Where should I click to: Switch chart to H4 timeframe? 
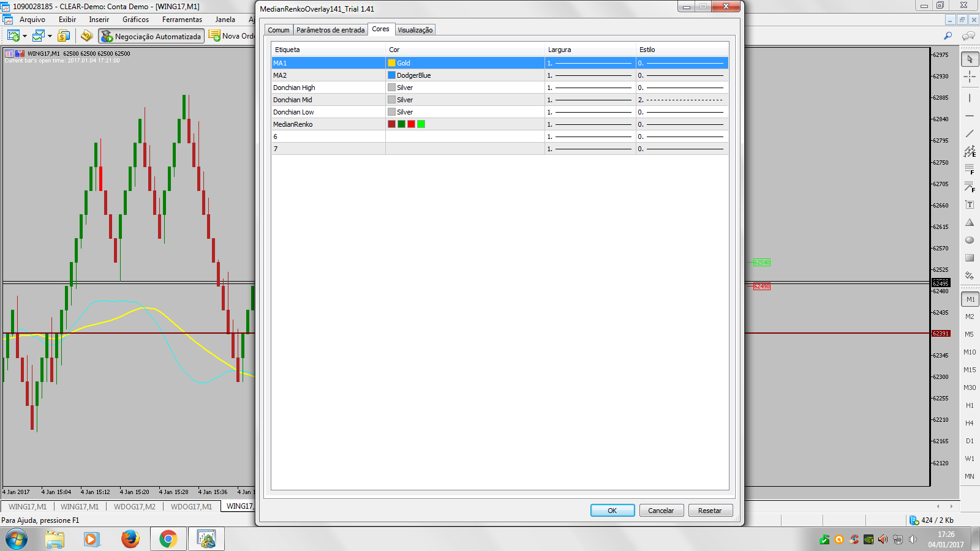(970, 424)
